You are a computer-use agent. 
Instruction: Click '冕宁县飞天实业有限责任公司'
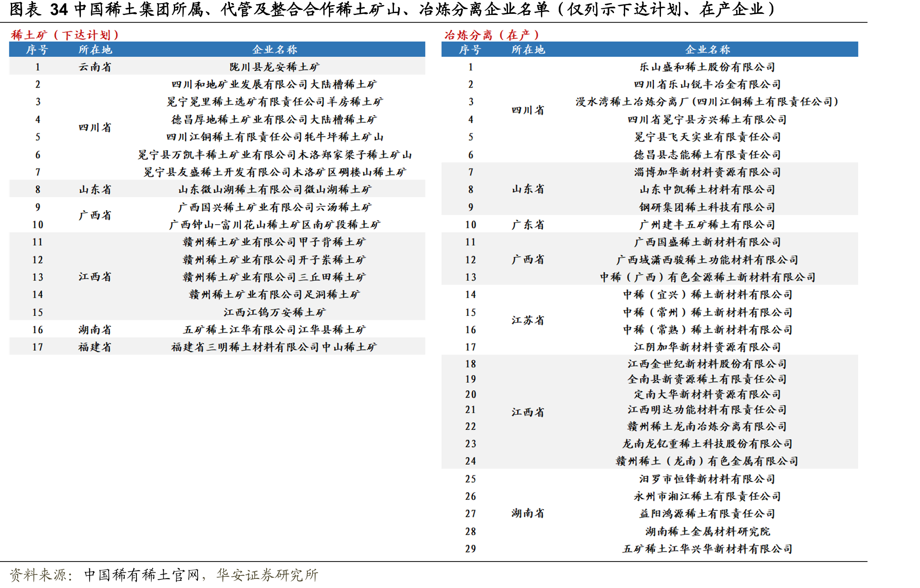pos(707,137)
